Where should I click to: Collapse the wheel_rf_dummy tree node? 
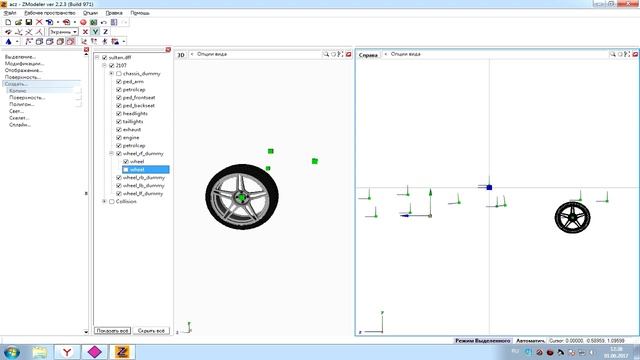(111, 153)
